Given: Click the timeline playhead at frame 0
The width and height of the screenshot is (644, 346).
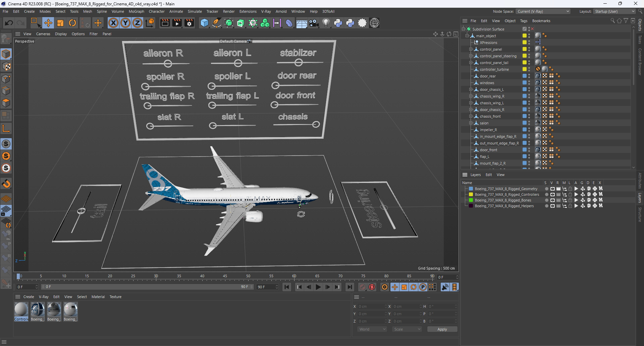Looking at the screenshot, I should point(18,276).
